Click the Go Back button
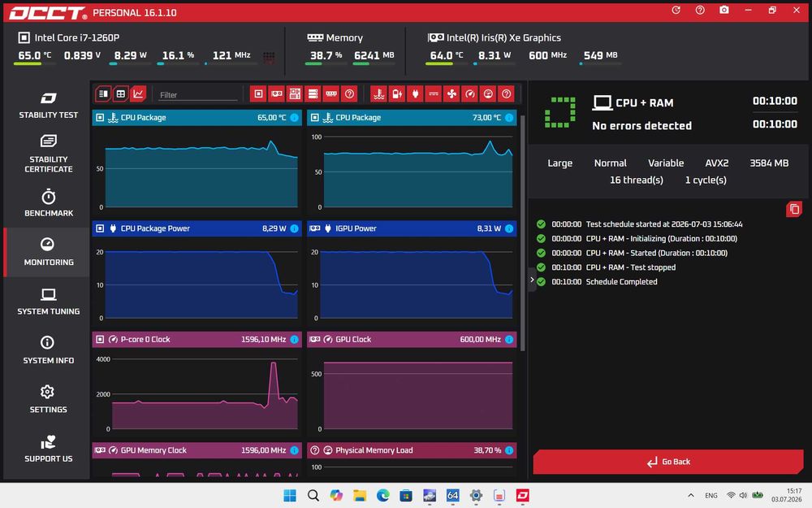This screenshot has width=812, height=508. tap(668, 462)
